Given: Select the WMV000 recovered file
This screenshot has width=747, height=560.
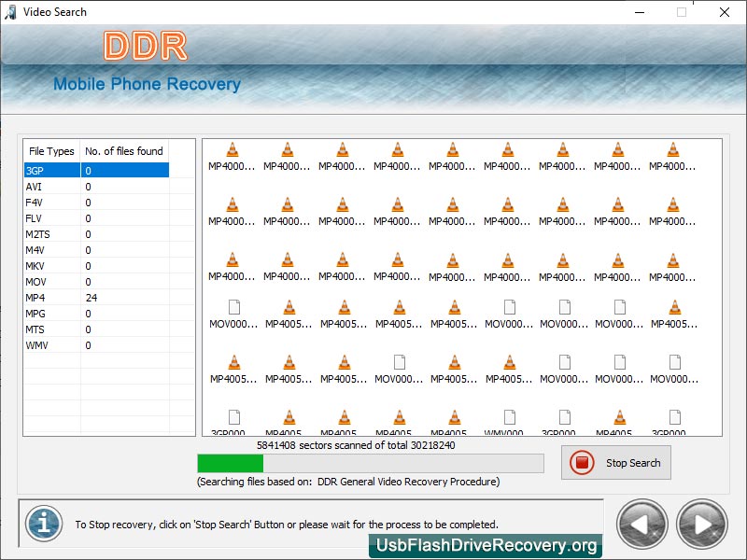Looking at the screenshot, I should 509,423.
